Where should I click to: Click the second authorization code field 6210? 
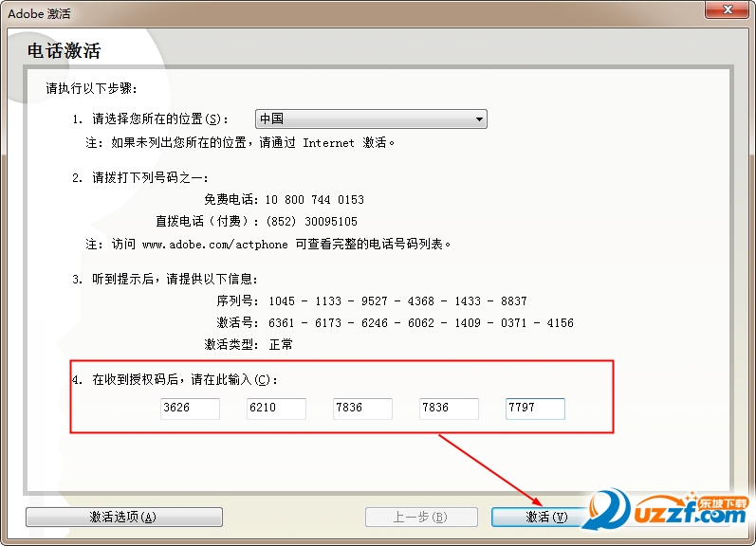tap(276, 409)
